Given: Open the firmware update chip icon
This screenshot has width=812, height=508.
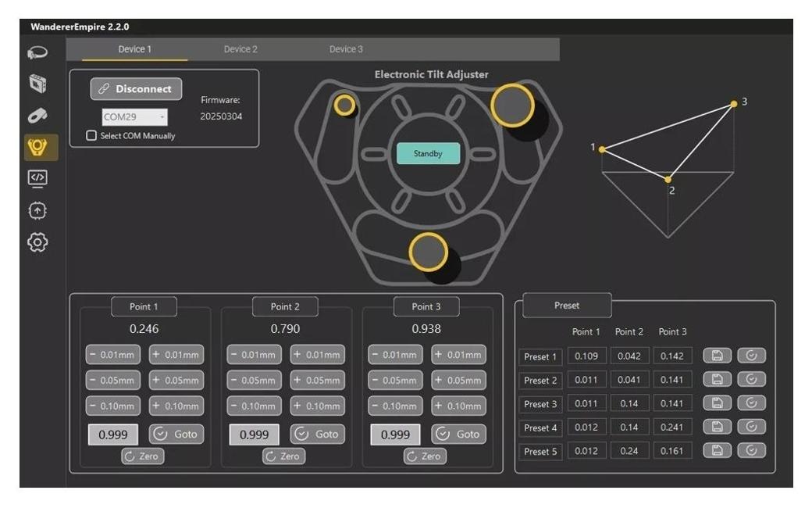Looking at the screenshot, I should point(37,210).
